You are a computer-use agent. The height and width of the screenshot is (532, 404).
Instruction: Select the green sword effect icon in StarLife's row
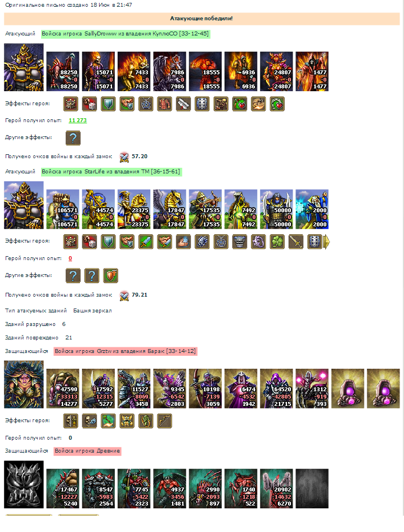(146, 242)
